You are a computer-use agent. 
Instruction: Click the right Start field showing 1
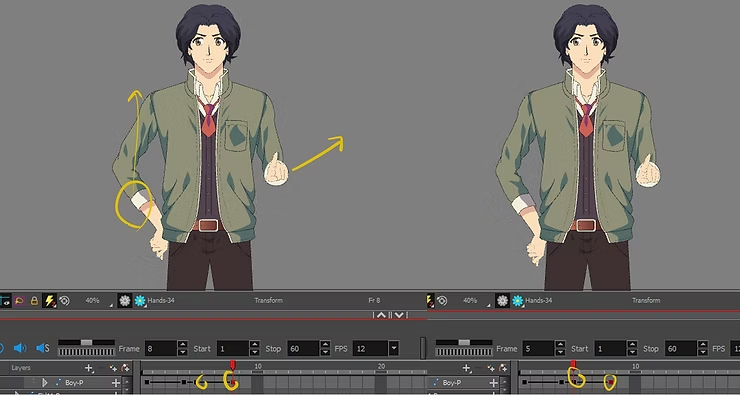(x=610, y=349)
